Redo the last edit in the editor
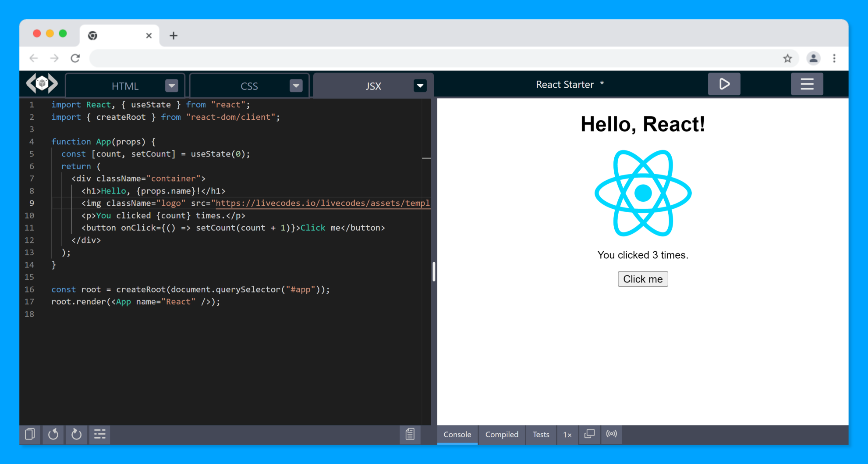 click(x=76, y=434)
